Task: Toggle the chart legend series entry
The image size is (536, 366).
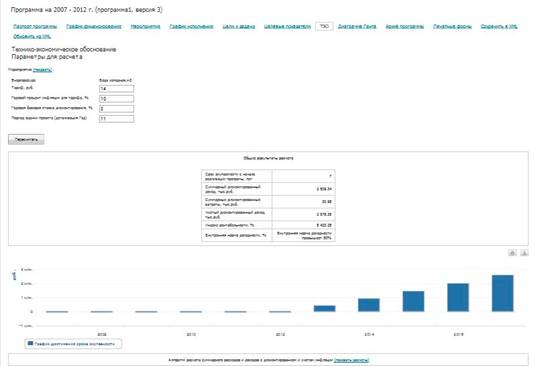Action: pos(73,344)
